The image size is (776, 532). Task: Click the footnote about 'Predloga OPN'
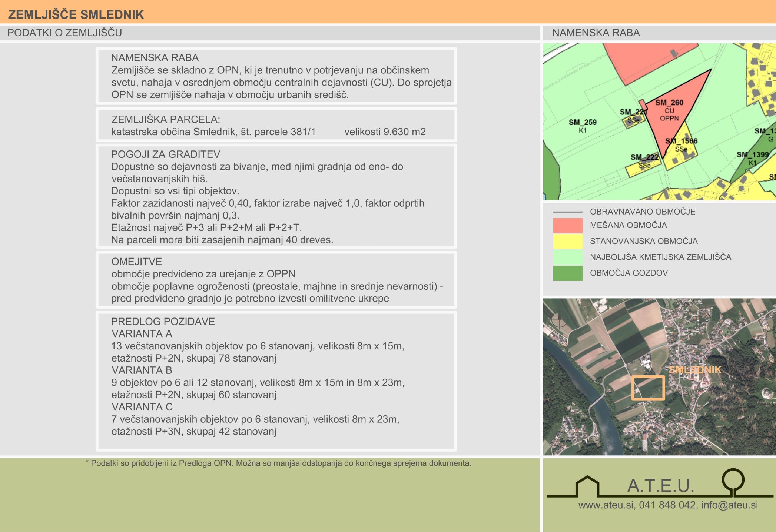click(278, 463)
